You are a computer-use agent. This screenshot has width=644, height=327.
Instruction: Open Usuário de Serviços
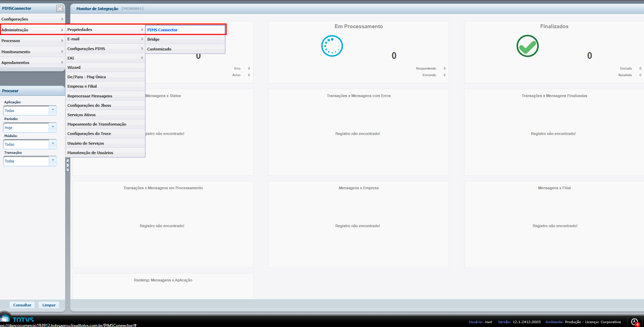[x=105, y=143]
